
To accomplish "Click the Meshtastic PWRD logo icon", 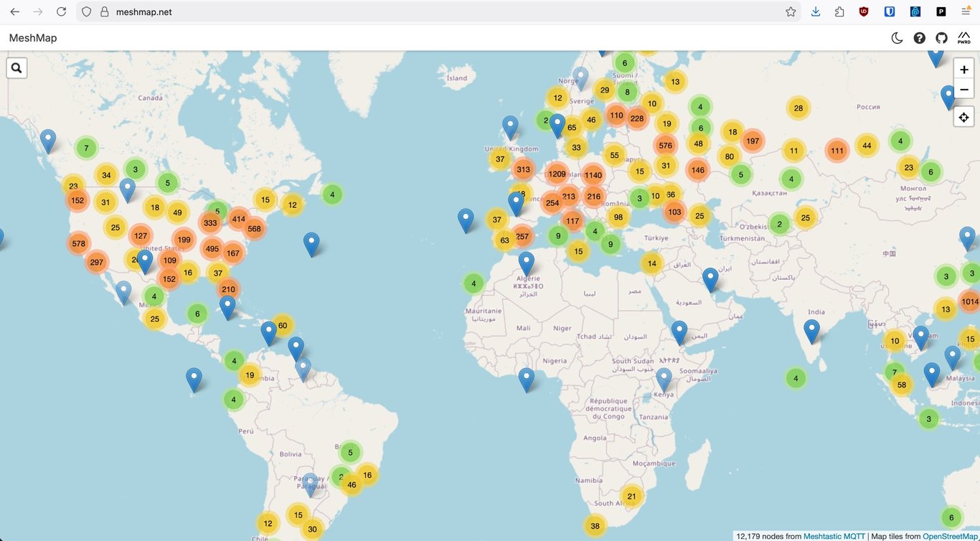I will (x=963, y=38).
